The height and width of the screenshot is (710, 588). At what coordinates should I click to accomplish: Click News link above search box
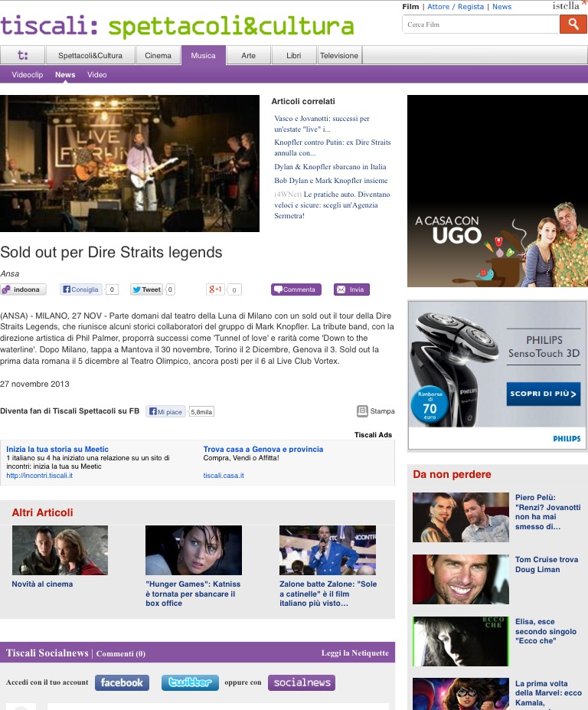(501, 6)
